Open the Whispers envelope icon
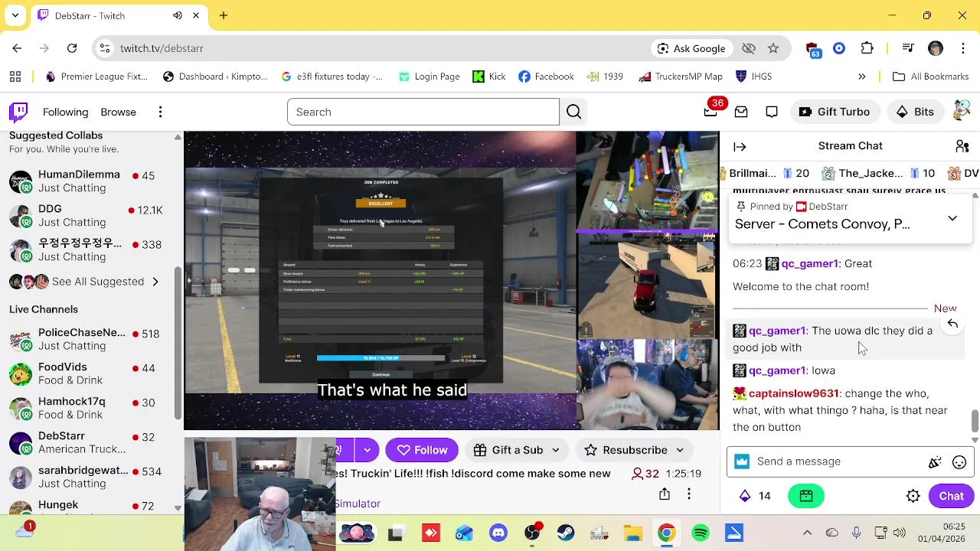This screenshot has width=980, height=551. (741, 112)
